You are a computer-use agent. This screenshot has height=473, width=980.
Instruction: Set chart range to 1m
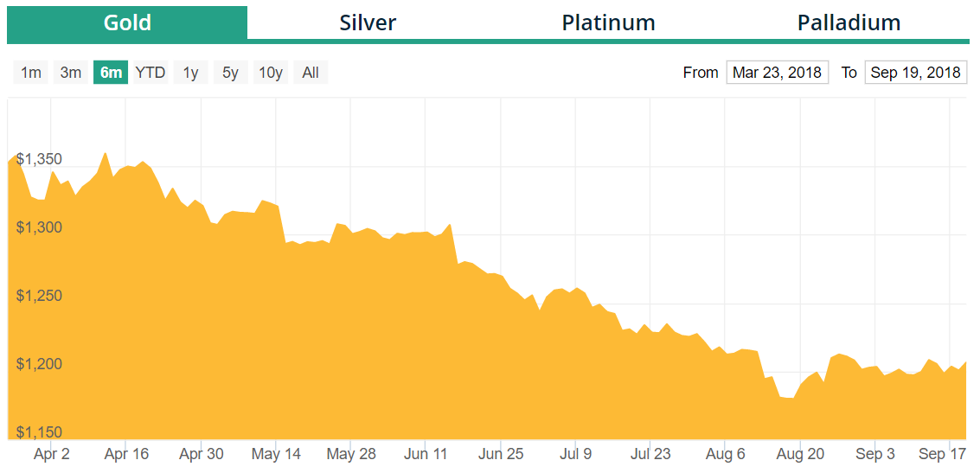point(31,73)
